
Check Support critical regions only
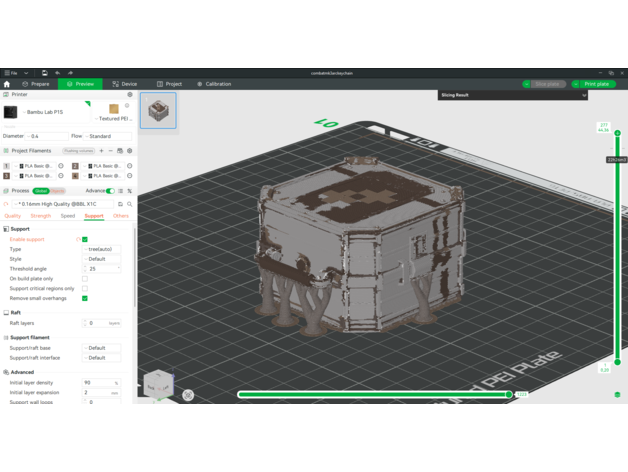click(x=85, y=288)
